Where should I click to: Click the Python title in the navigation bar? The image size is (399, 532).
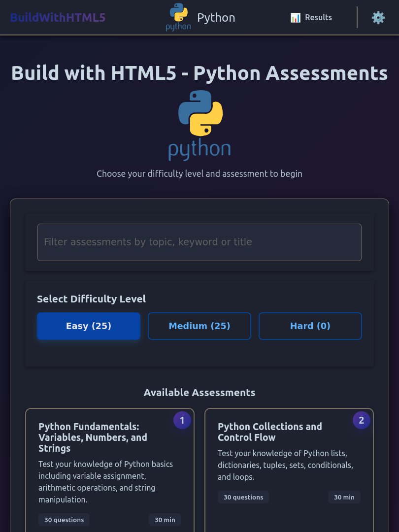coord(216,17)
